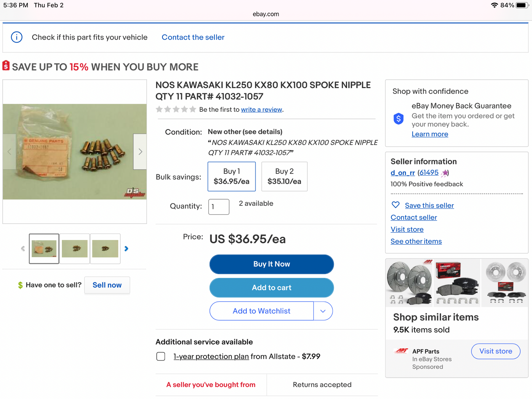
Task: Click the Add to cart button
Action: point(271,288)
